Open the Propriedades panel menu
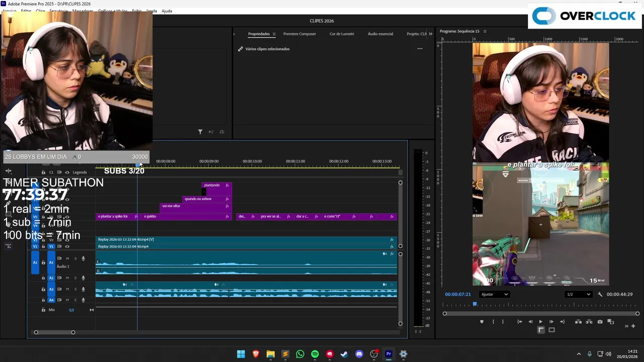Viewport: 644px width, 362px height. point(274,34)
